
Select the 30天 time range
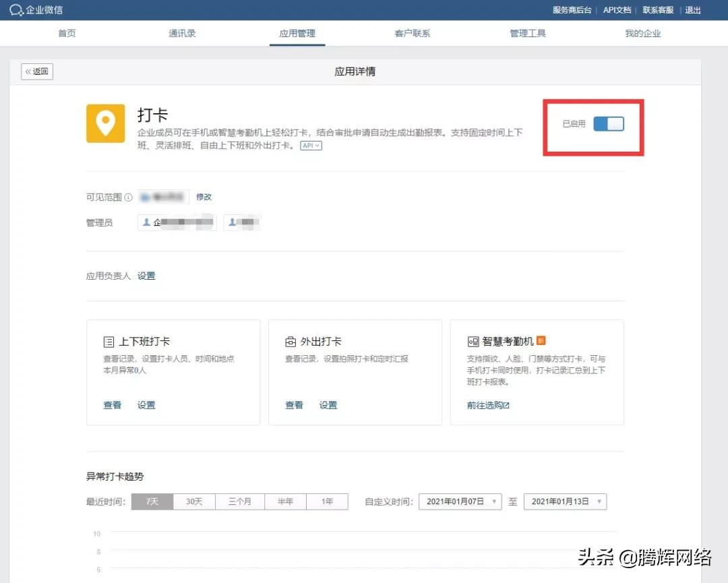coord(194,501)
